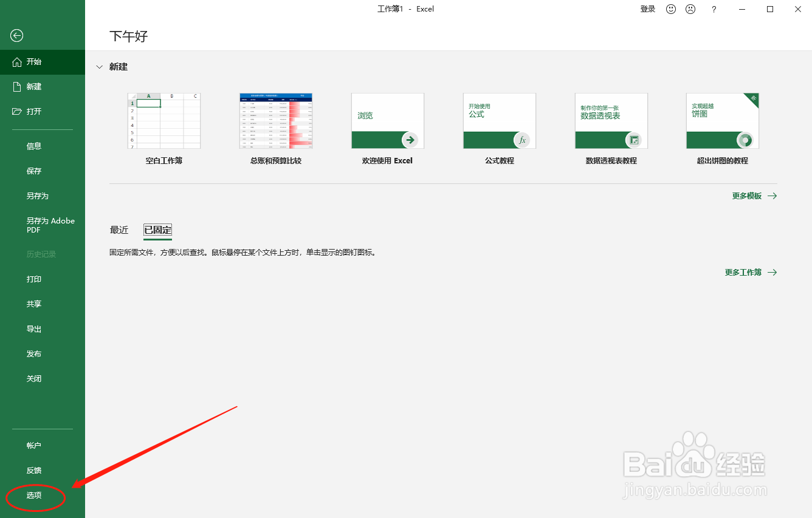Viewport: 812px width, 518px height.
Task: Open the 空白工作簿 template thumbnail
Action: 164,121
